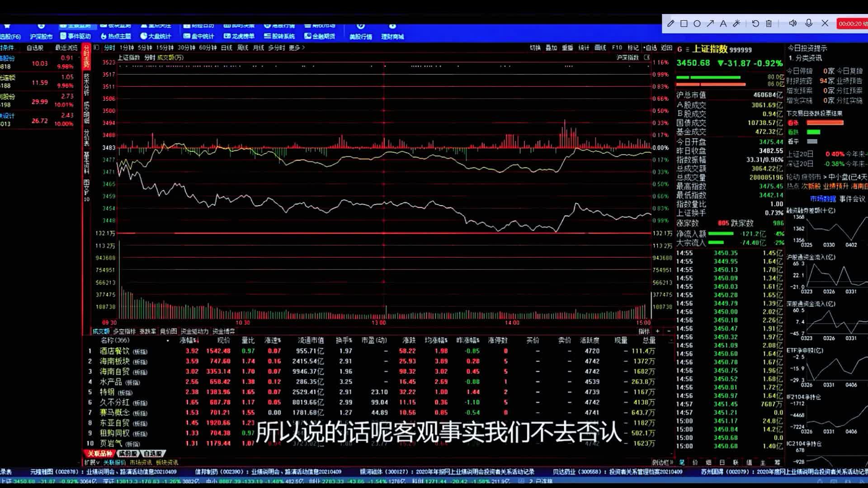
Task: Toggle the microphone recording icon
Action: (809, 23)
